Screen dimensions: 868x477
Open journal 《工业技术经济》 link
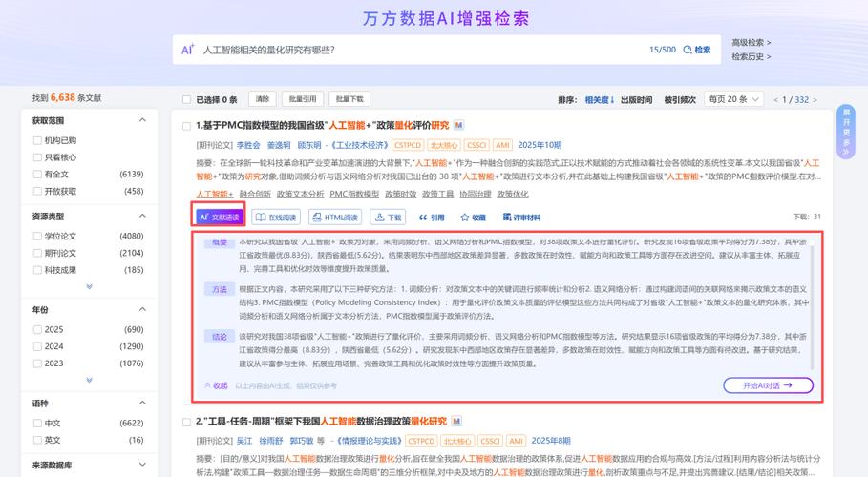360,145
